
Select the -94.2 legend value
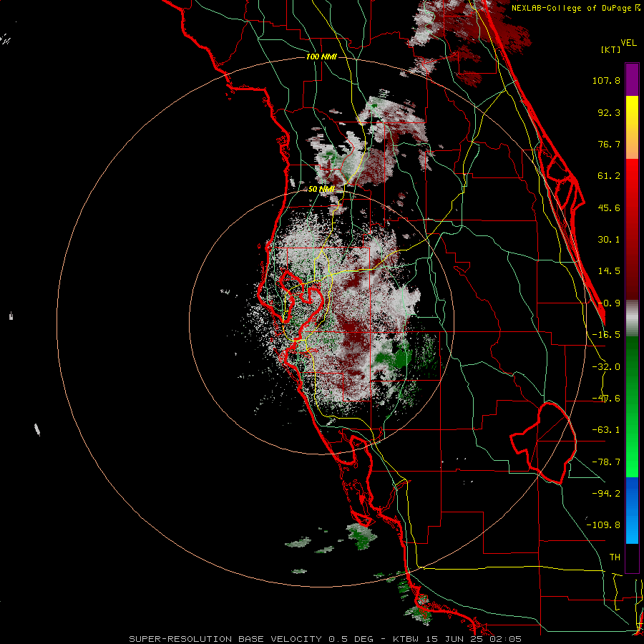point(606,493)
